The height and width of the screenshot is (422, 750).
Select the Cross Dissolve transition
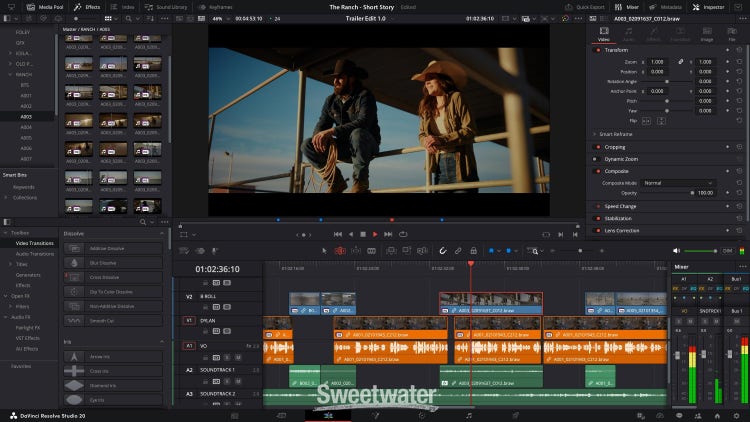click(x=105, y=276)
